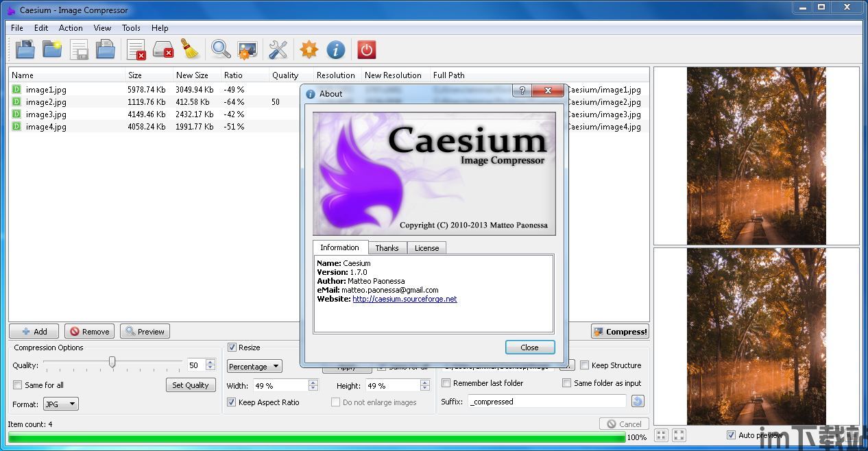Open the Format JPG dropdown
The image size is (868, 451).
point(61,404)
